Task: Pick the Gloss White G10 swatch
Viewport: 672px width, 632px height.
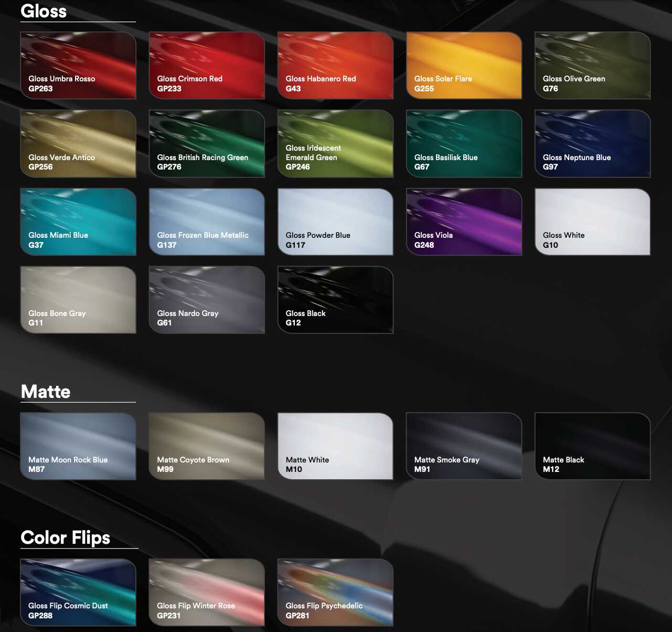Action: pos(592,222)
